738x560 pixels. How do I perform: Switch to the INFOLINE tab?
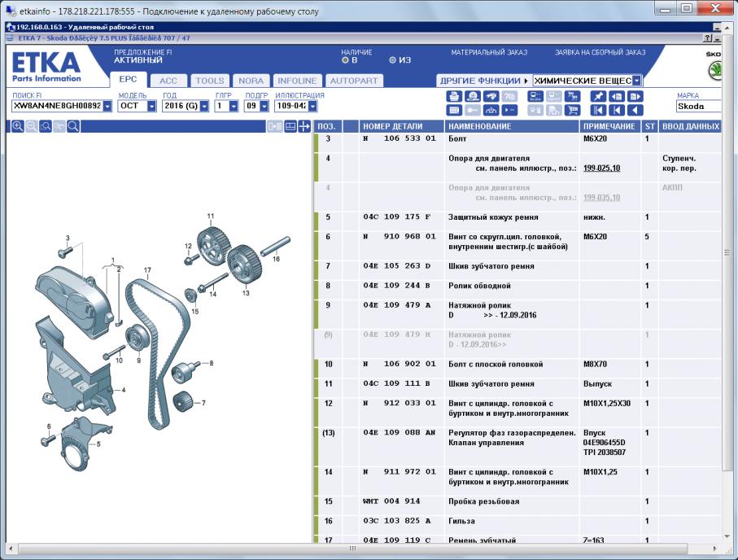point(297,81)
